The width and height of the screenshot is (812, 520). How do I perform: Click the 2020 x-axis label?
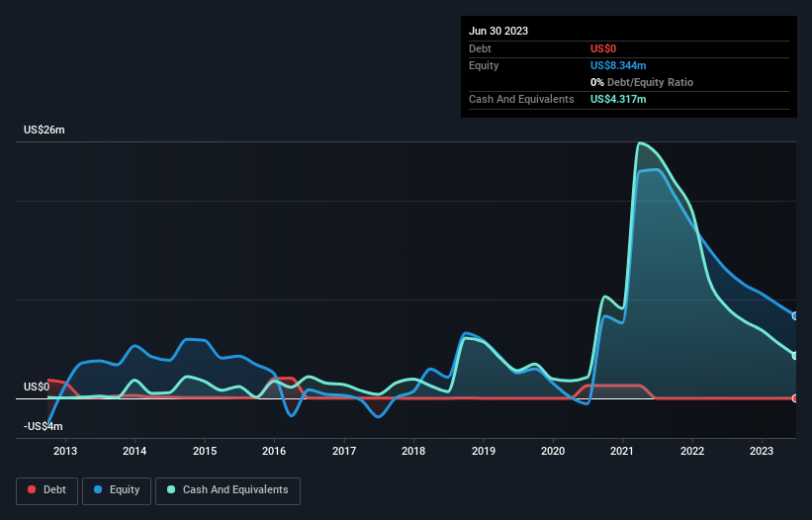pyautogui.click(x=553, y=451)
